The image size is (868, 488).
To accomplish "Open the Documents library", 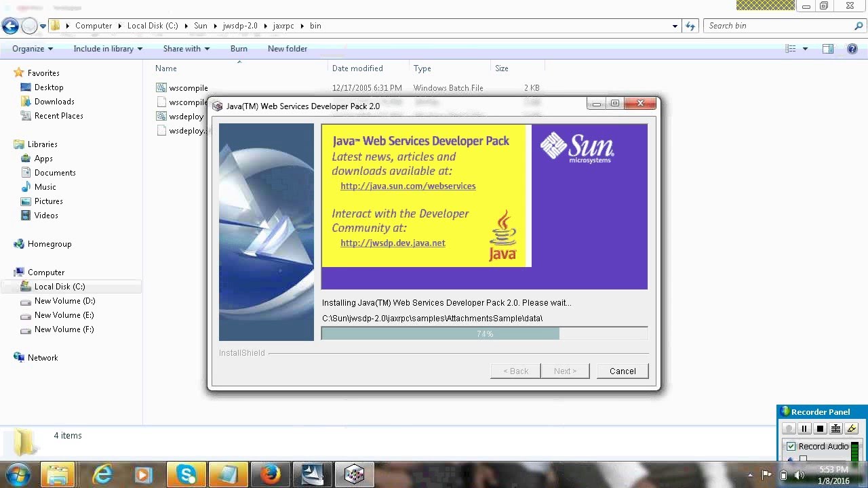I will click(x=55, y=173).
